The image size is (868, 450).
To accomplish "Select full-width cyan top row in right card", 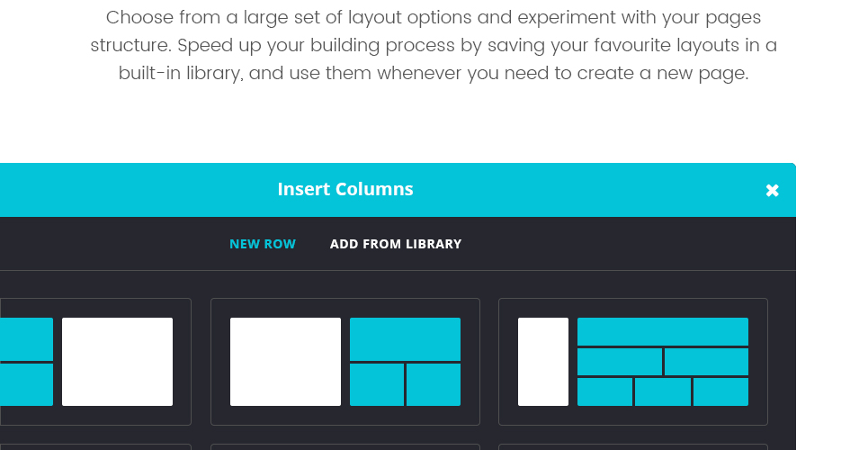I will [663, 331].
